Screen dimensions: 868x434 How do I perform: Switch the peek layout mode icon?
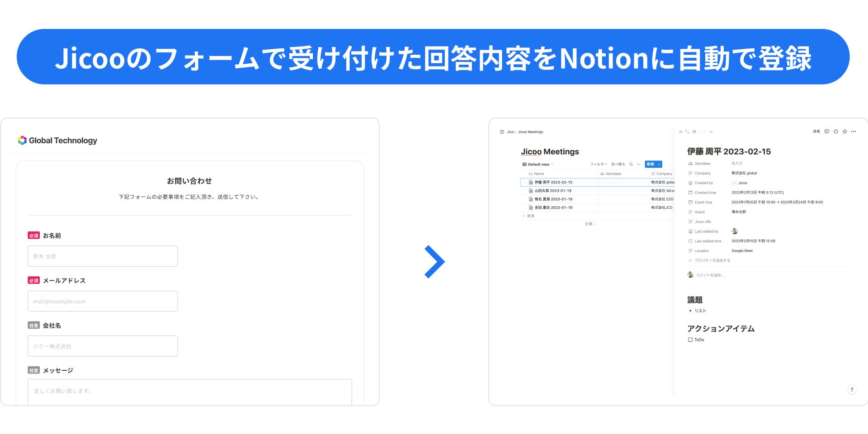(694, 132)
